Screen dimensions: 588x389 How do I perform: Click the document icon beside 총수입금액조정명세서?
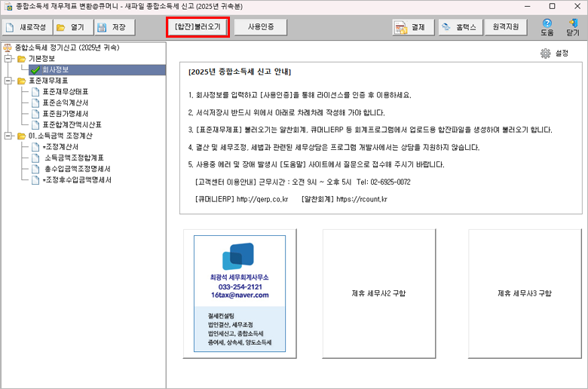point(35,169)
